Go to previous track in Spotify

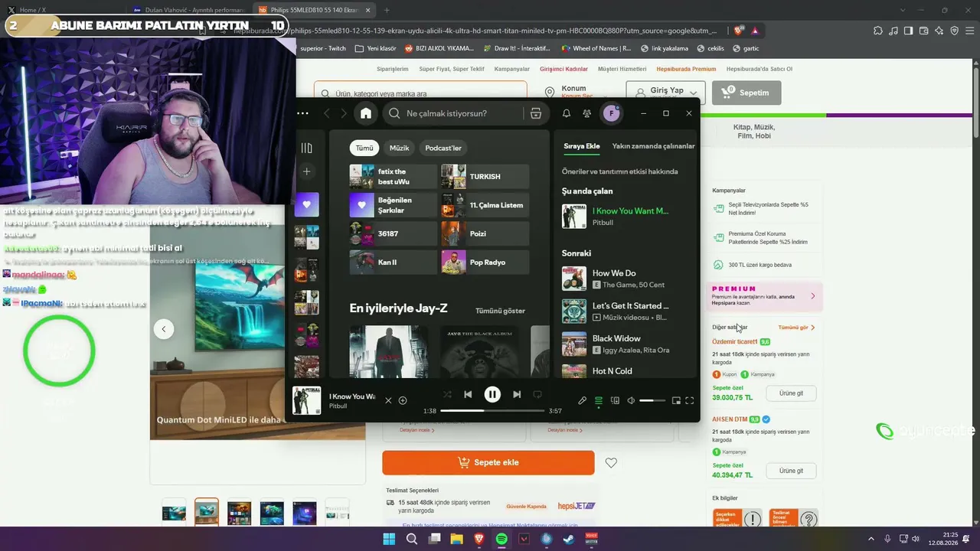coord(468,395)
